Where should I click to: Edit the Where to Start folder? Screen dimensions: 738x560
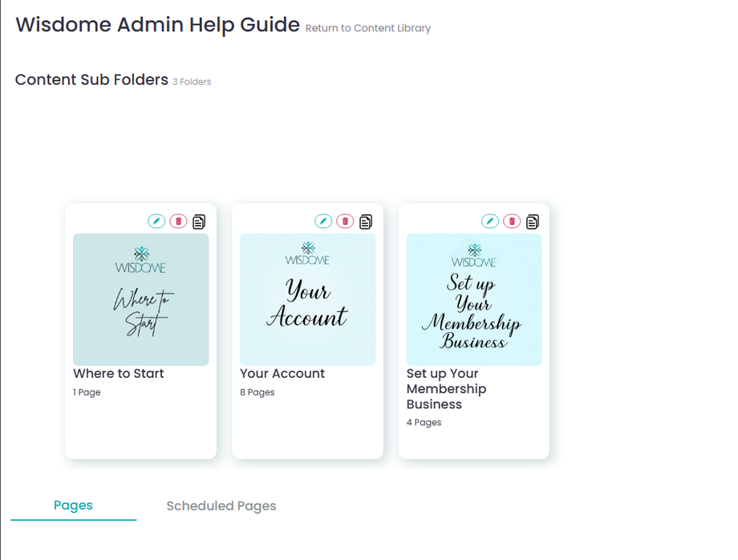click(156, 221)
